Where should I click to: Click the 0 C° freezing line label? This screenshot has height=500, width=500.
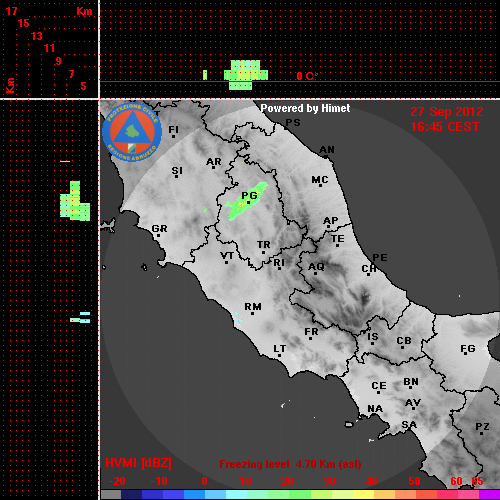[307, 76]
